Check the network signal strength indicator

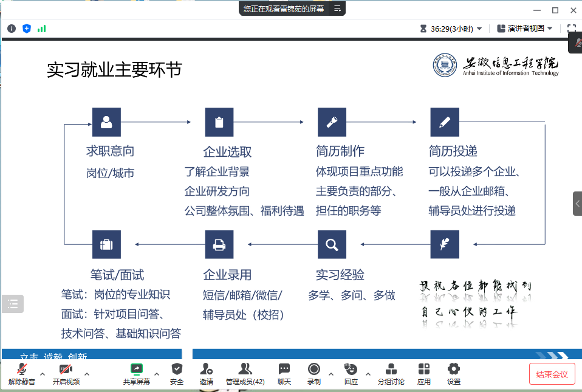42,28
